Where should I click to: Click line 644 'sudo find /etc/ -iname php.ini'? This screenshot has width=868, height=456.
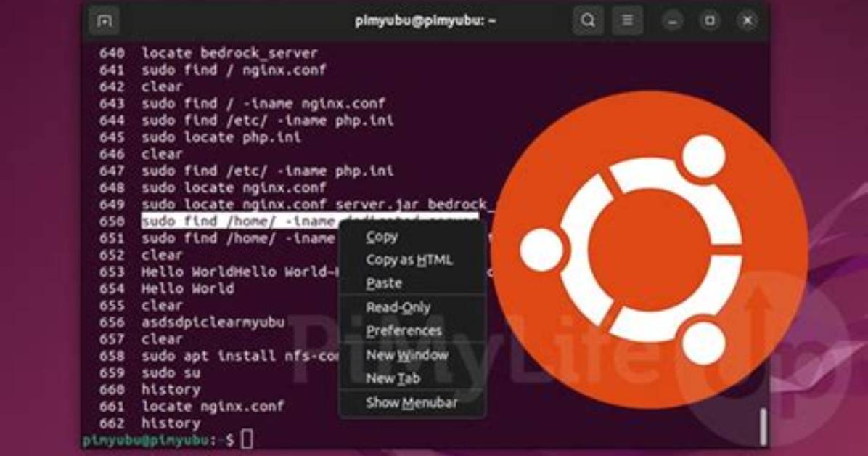coord(267,121)
